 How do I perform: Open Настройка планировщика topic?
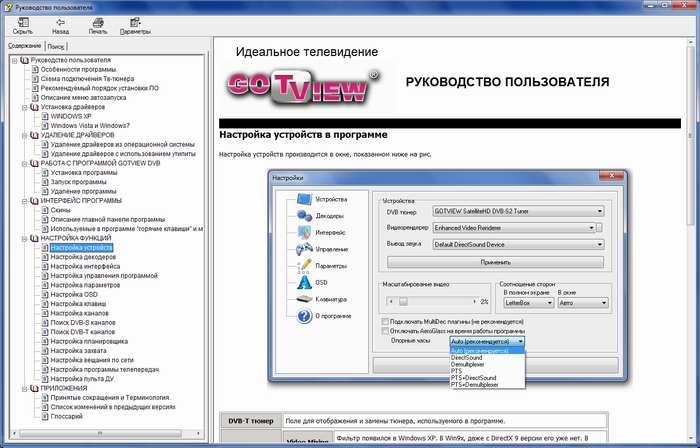(x=89, y=341)
